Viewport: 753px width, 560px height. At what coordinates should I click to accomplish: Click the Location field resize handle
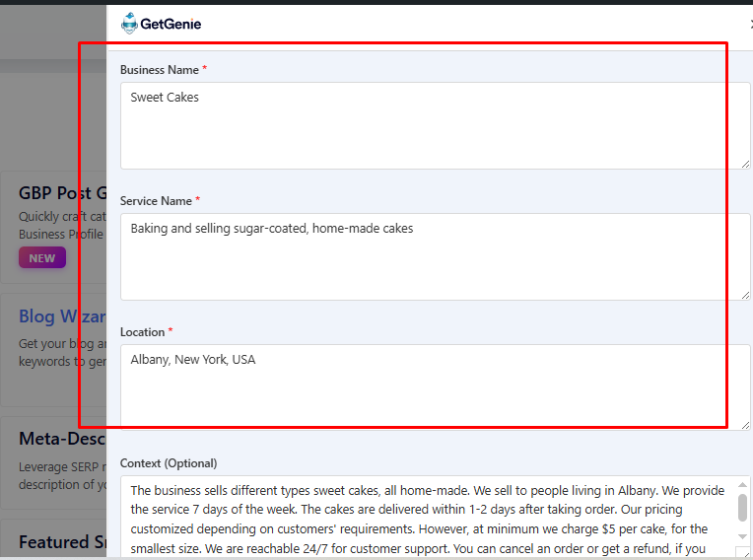(x=745, y=424)
